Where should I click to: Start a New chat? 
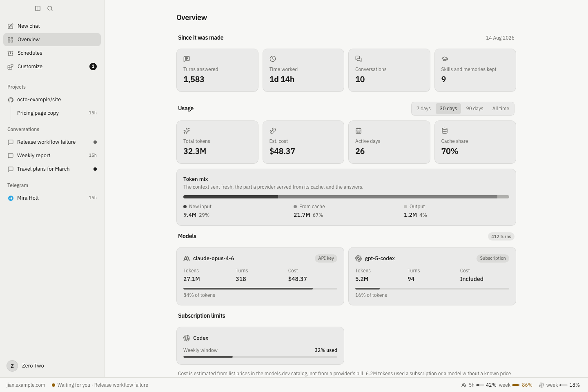52,26
